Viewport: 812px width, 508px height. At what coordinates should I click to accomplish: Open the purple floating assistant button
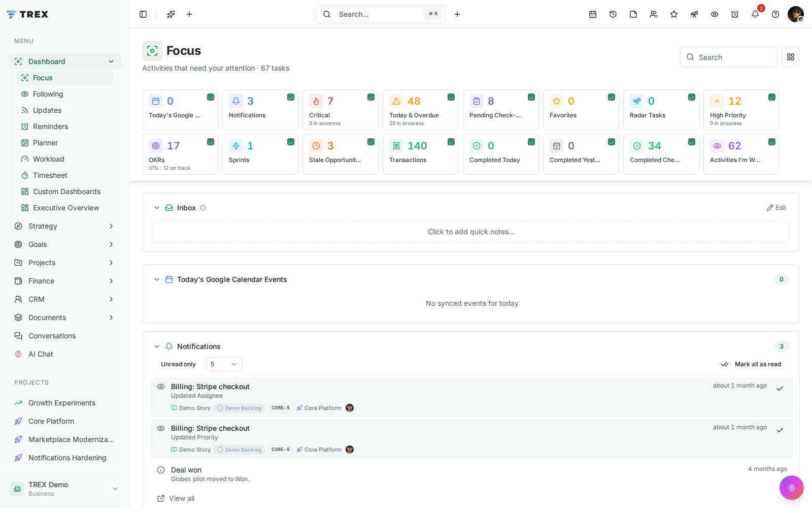[792, 488]
